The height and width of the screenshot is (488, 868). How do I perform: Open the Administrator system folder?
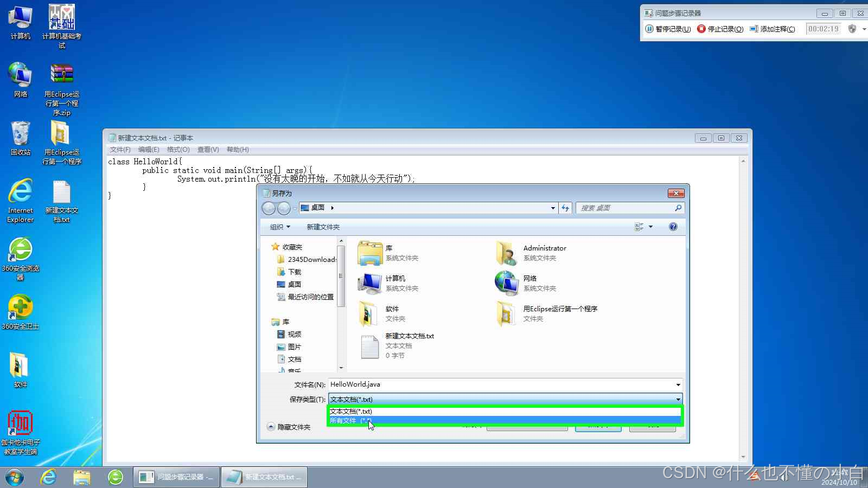pyautogui.click(x=532, y=253)
